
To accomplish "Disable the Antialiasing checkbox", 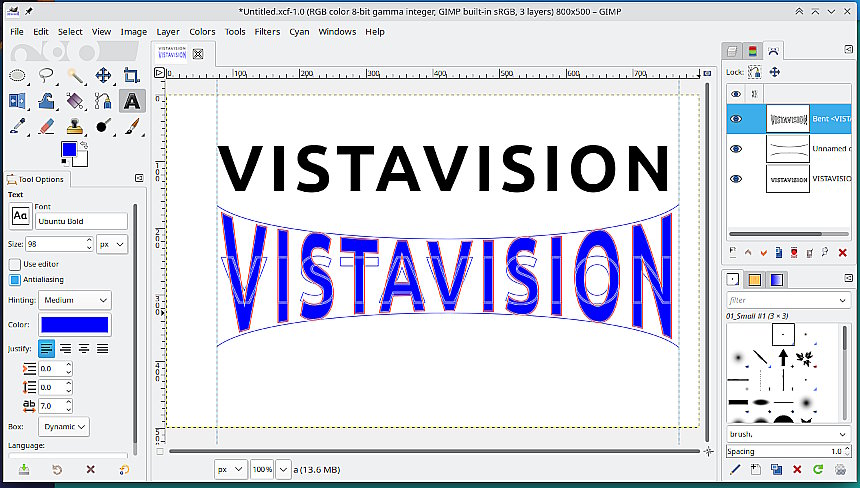I will tap(15, 280).
